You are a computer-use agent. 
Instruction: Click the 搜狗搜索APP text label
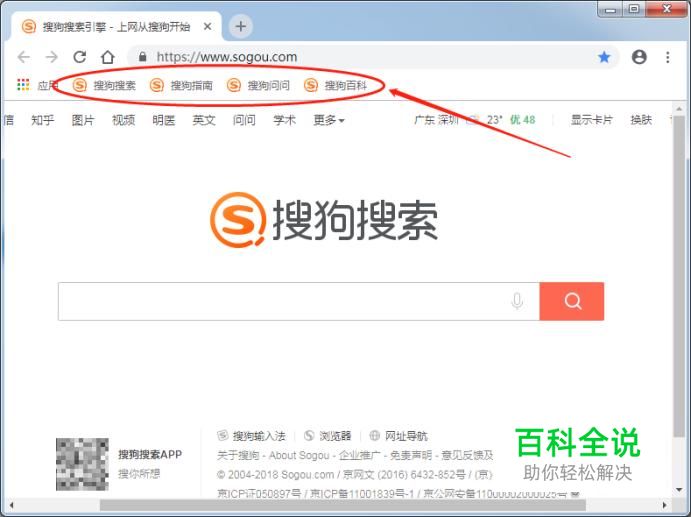pyautogui.click(x=150, y=454)
